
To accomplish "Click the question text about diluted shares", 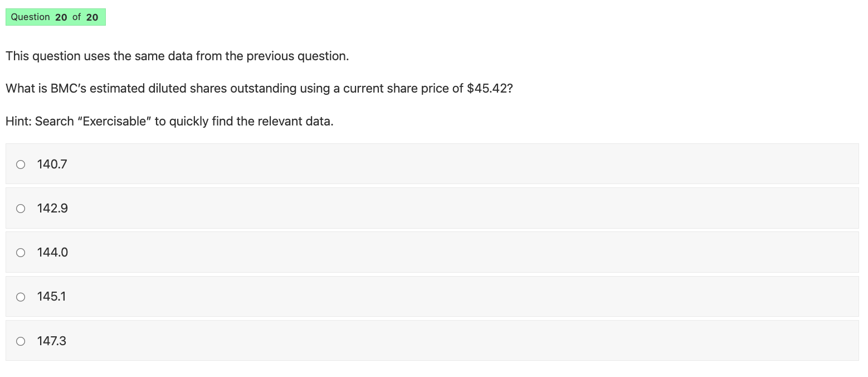I will click(x=259, y=88).
